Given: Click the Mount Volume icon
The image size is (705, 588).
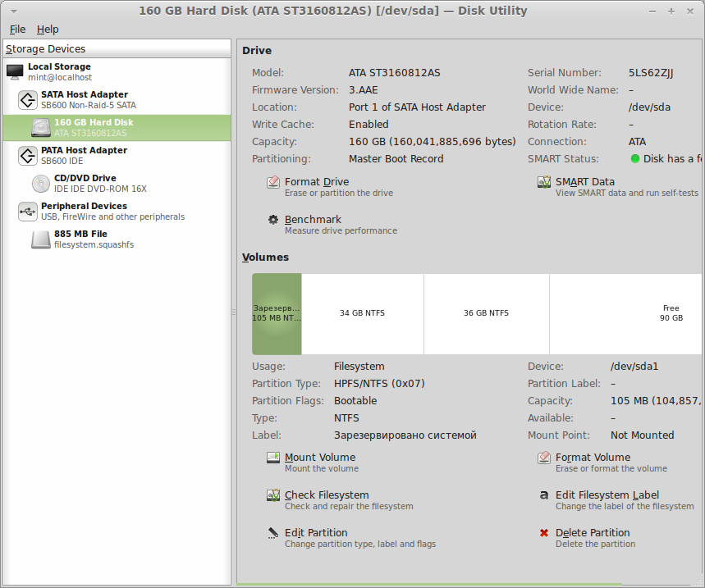Looking at the screenshot, I should (273, 458).
